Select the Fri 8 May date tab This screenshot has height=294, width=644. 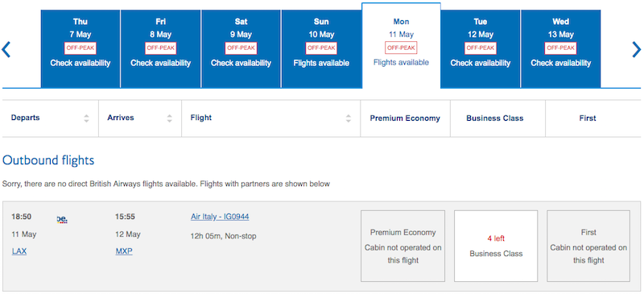click(160, 49)
